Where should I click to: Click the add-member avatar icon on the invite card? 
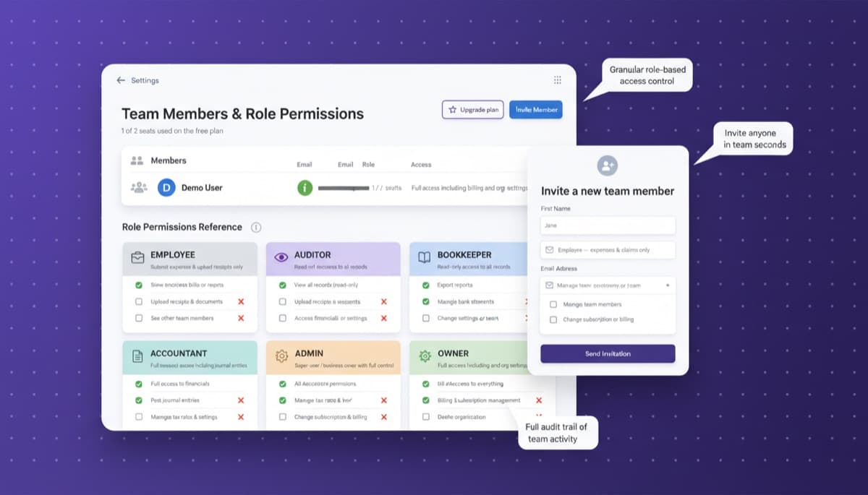pos(607,165)
